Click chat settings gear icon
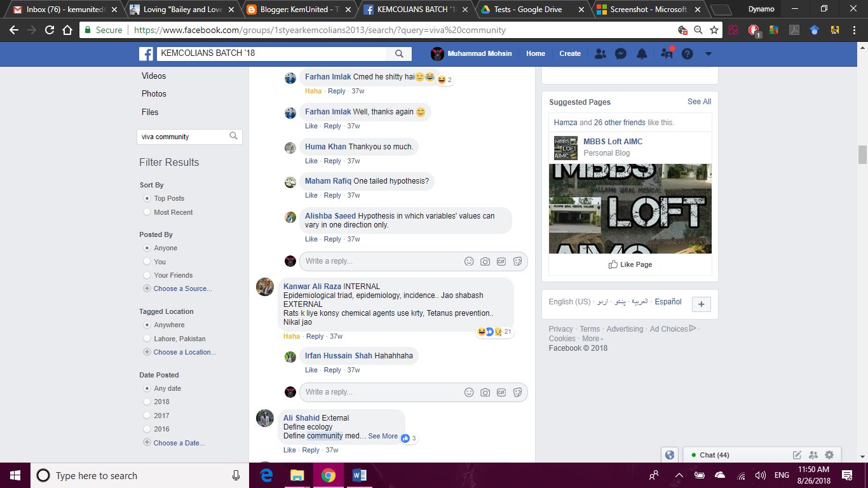This screenshot has height=488, width=868. coord(829,455)
